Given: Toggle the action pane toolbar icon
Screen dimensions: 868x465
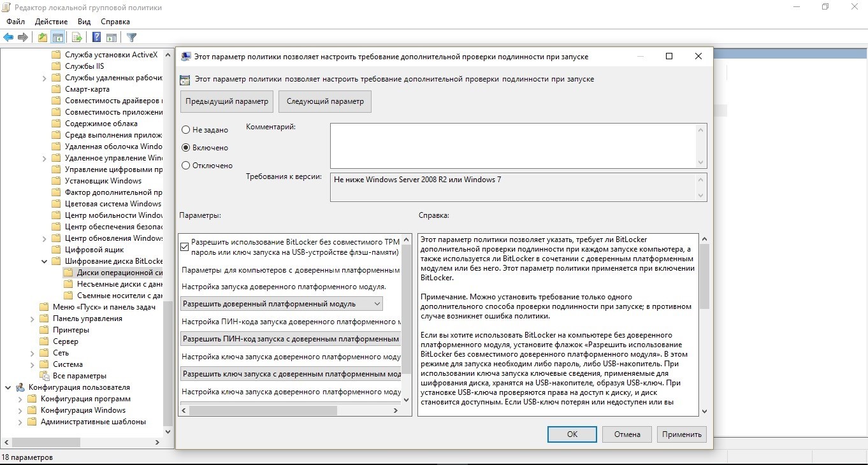Looking at the screenshot, I should pos(112,37).
